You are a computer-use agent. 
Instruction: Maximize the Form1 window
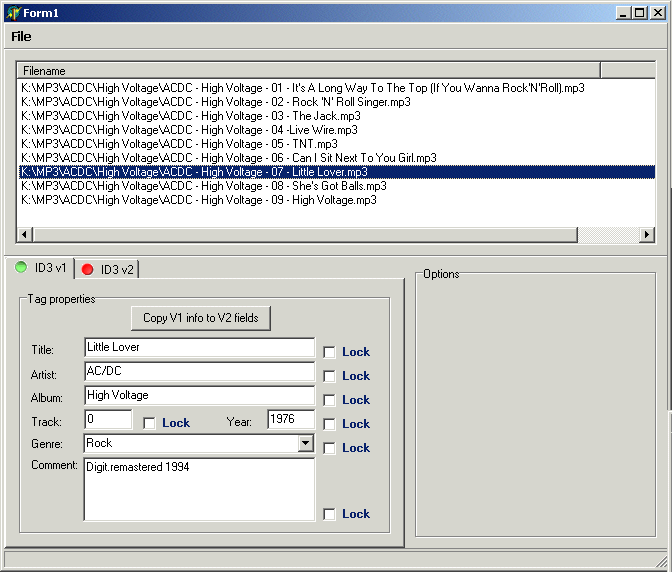pos(639,13)
